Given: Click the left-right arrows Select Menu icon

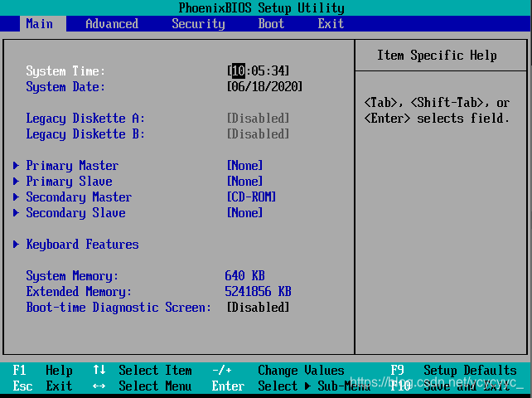Looking at the screenshot, I should [x=99, y=386].
